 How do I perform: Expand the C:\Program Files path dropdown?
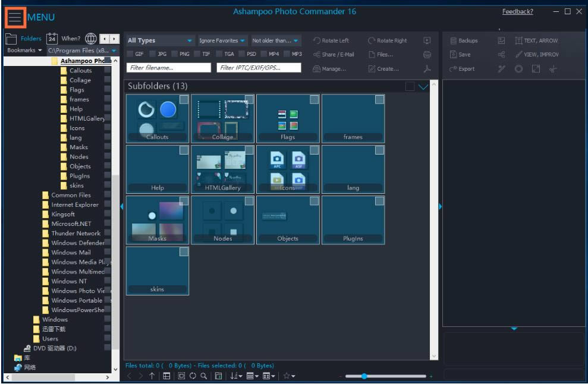pos(114,51)
